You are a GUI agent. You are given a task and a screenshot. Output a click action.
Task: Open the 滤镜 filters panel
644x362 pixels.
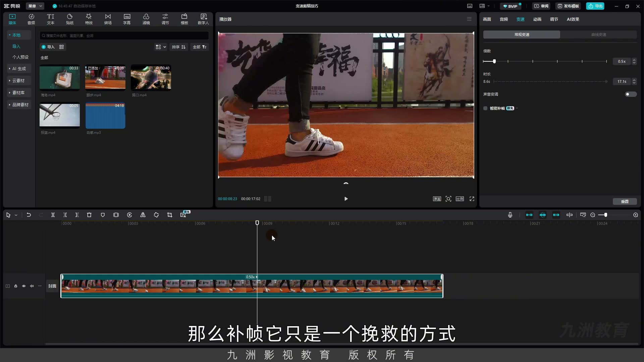coord(146,19)
